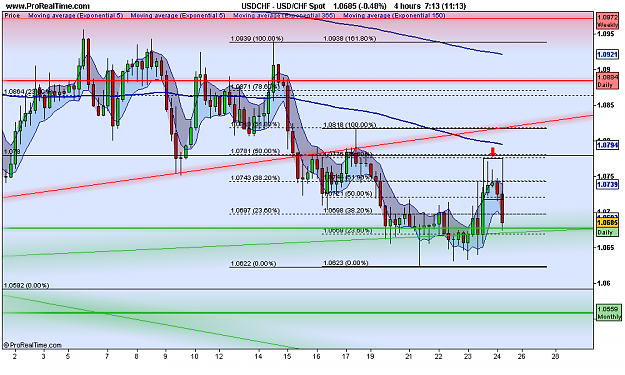Click the 1.095 price axis tick
Viewport: 625px width, 375px height.
tap(606, 34)
